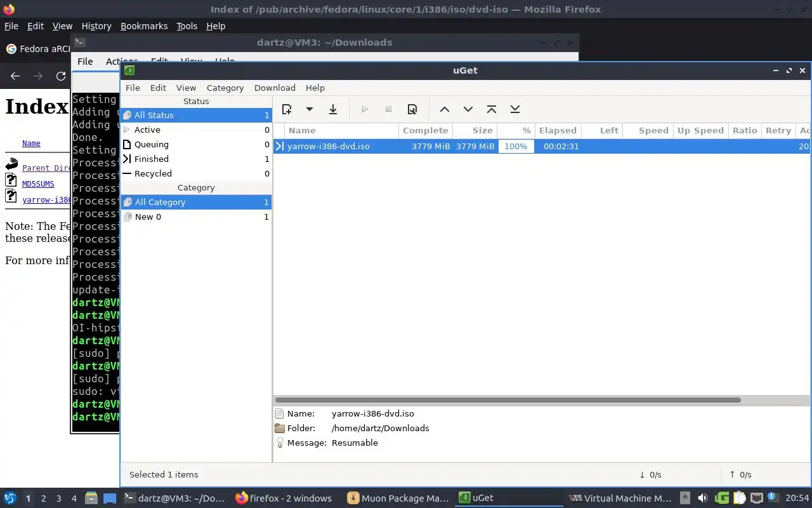
Task: Click the Resumable message text
Action: 355,443
